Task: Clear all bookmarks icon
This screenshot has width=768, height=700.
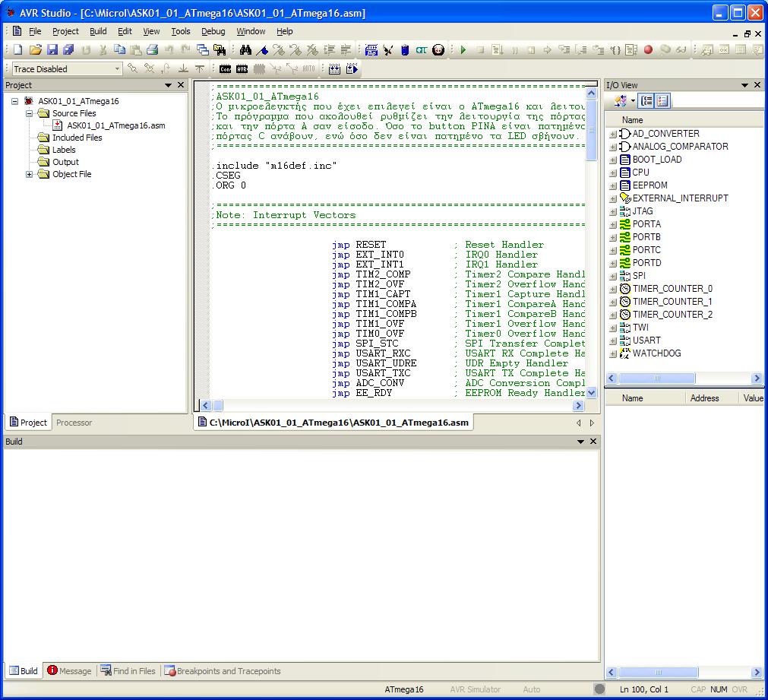Action: pos(312,50)
